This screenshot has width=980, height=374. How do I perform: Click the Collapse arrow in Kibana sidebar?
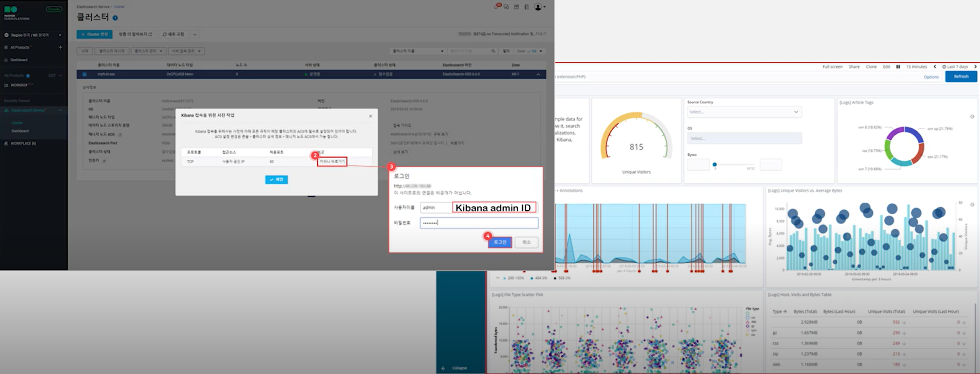coord(443,368)
